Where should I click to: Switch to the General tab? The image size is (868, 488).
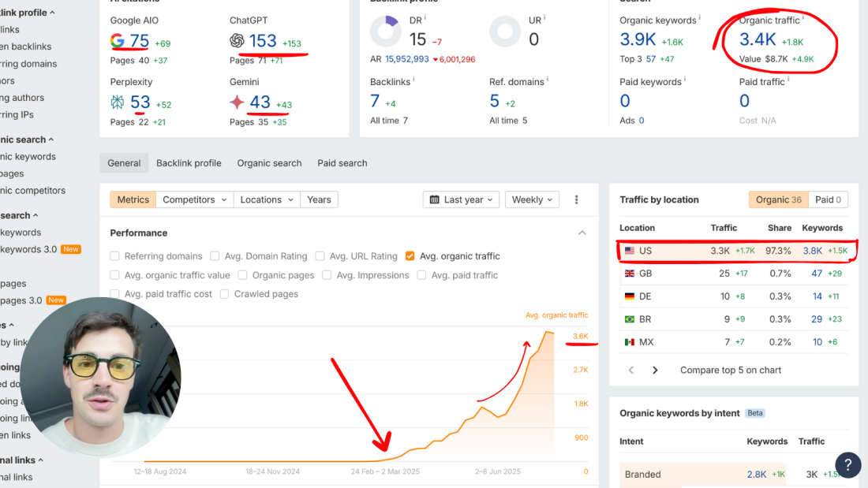click(124, 163)
